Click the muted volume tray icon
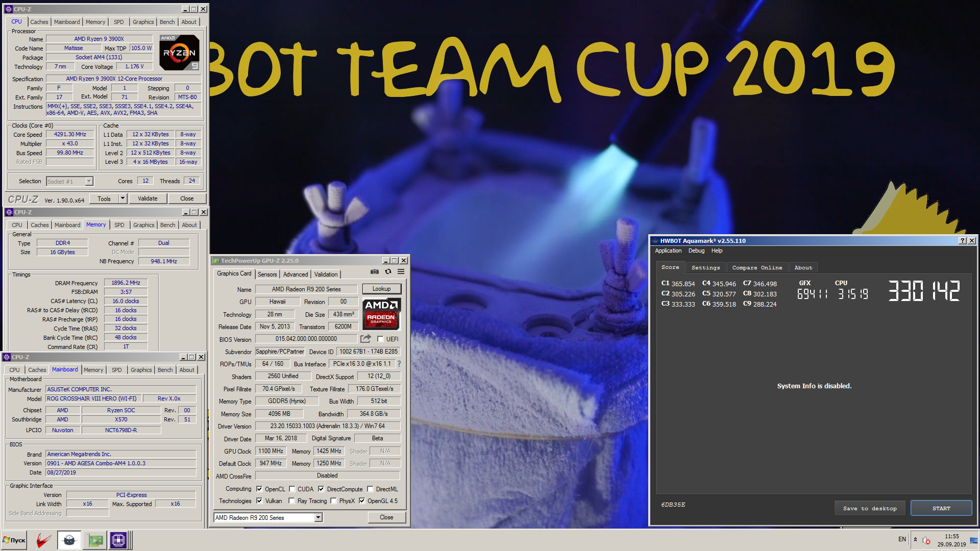This screenshot has height=551, width=980. pyautogui.click(x=926, y=540)
